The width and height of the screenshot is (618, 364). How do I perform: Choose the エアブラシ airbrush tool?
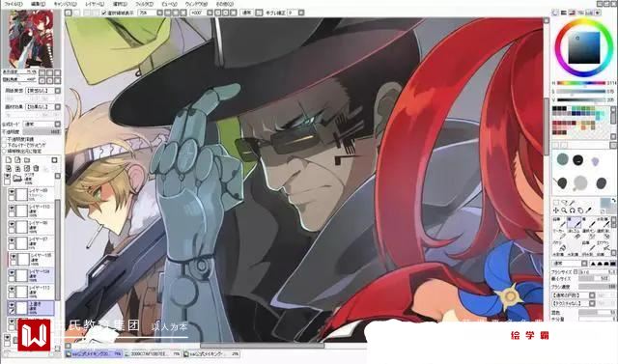click(603, 247)
